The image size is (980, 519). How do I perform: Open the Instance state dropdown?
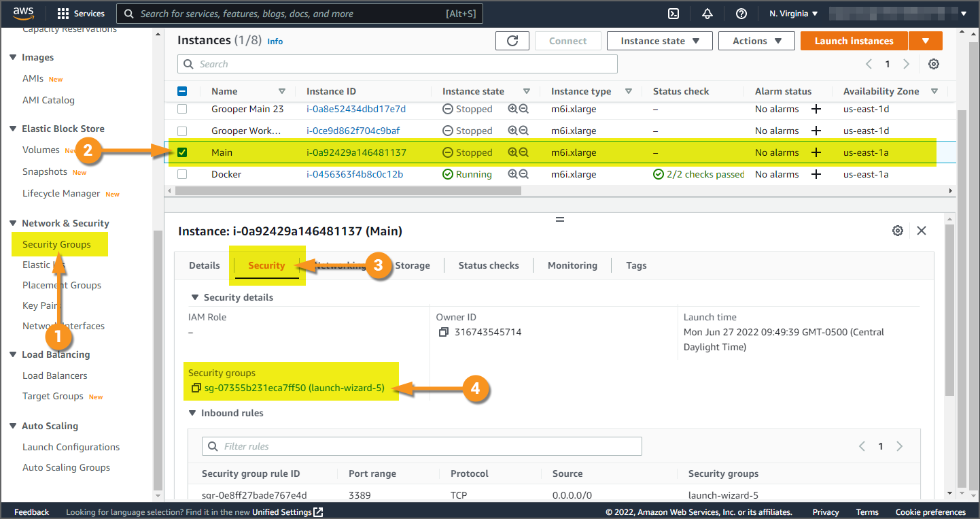[x=660, y=41]
